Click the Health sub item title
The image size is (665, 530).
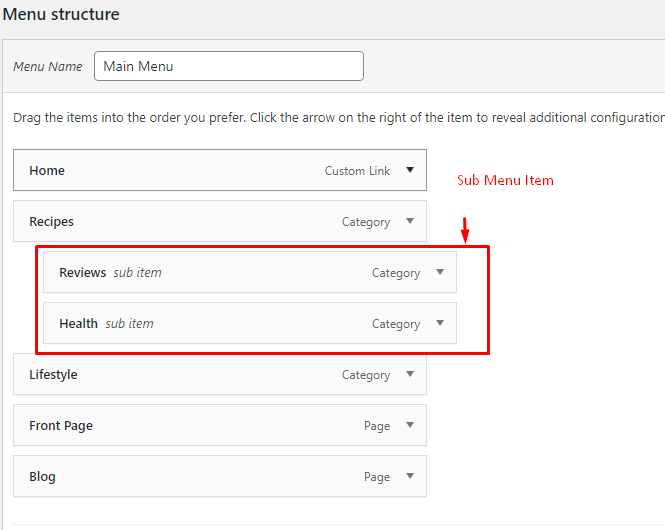[x=78, y=324]
